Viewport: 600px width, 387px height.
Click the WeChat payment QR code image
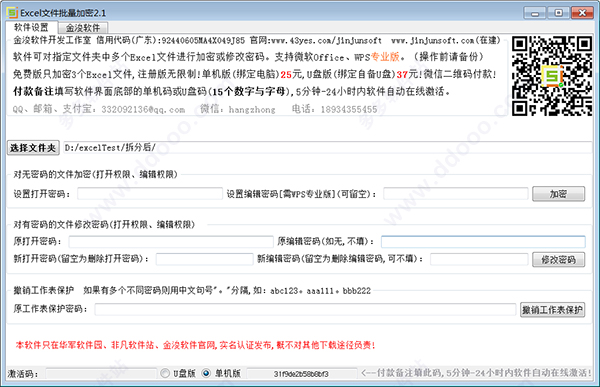552,76
